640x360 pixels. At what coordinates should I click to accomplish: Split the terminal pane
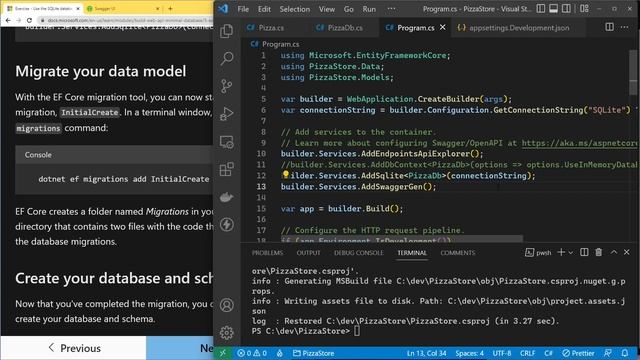(584, 252)
